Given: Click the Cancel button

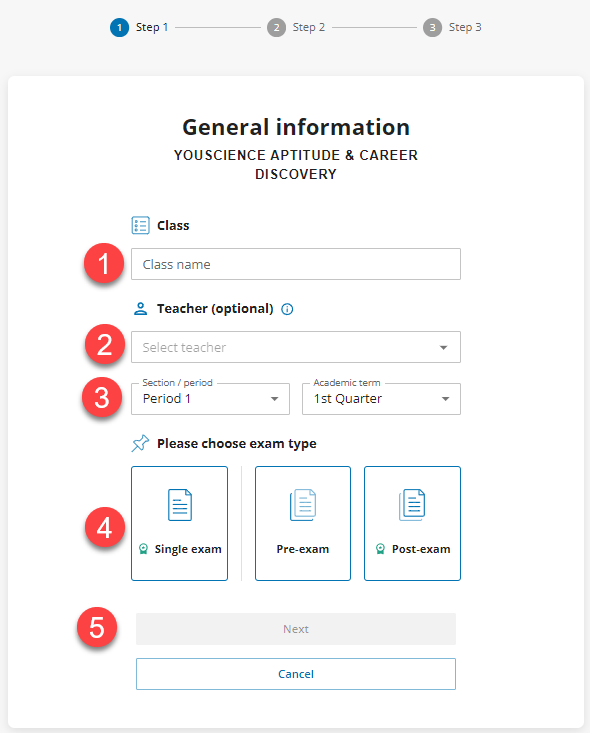Looking at the screenshot, I should [296, 674].
